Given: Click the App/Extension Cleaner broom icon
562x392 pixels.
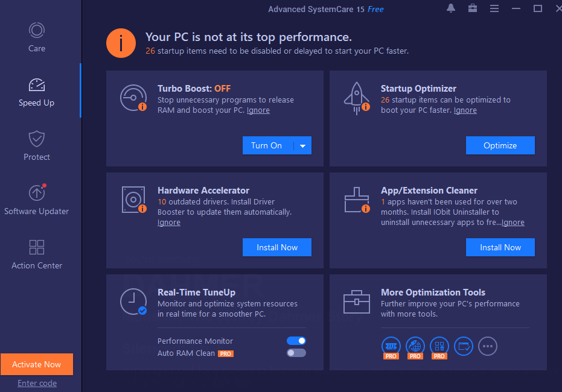Looking at the screenshot, I should (357, 200).
